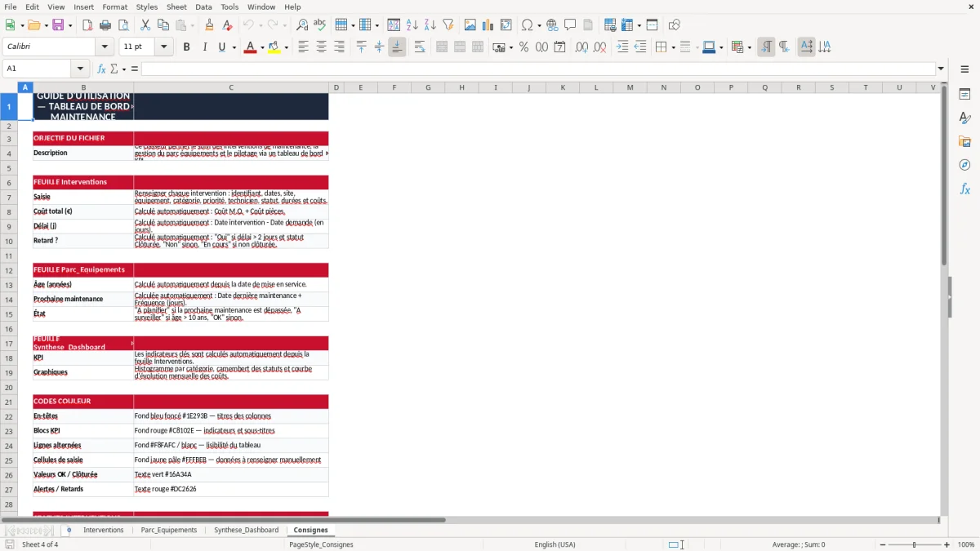
Task: Switch to the Interventions sheet tab
Action: pos(103,530)
